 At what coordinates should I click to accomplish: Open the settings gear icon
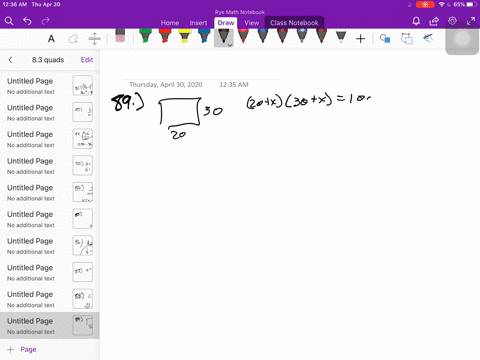point(452,21)
